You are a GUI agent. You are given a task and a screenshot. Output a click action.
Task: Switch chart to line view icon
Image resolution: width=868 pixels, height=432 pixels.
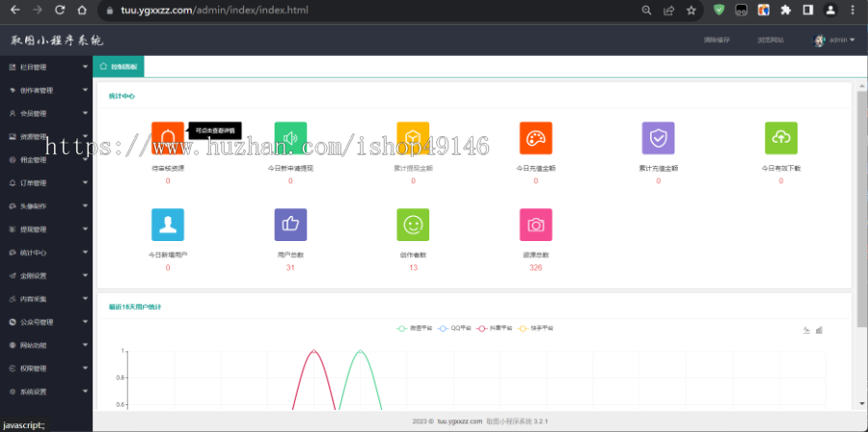pos(806,330)
